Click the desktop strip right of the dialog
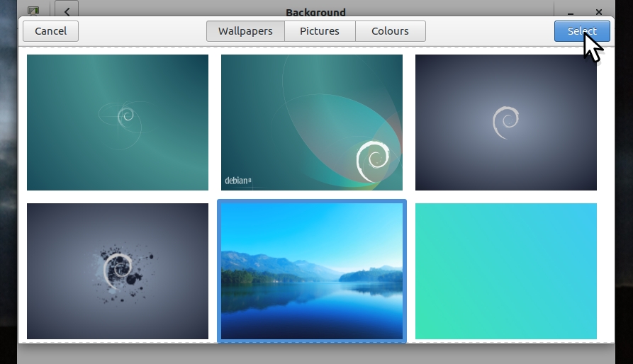633x364 pixels. click(624, 177)
